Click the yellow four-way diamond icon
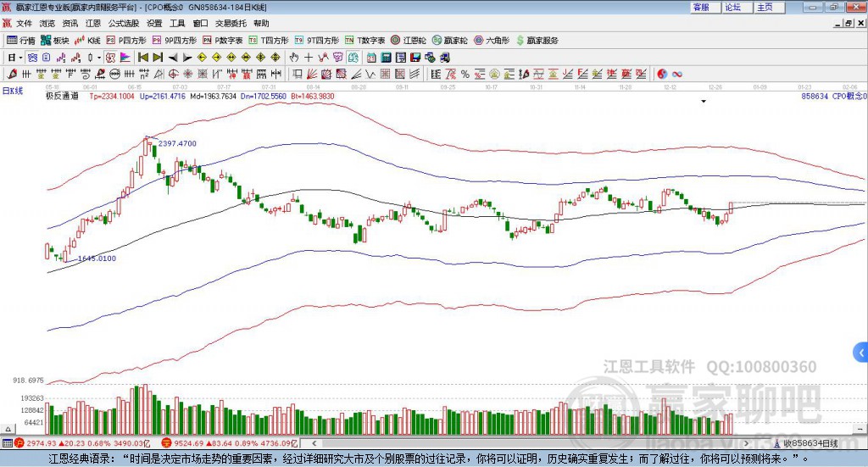 261,58
